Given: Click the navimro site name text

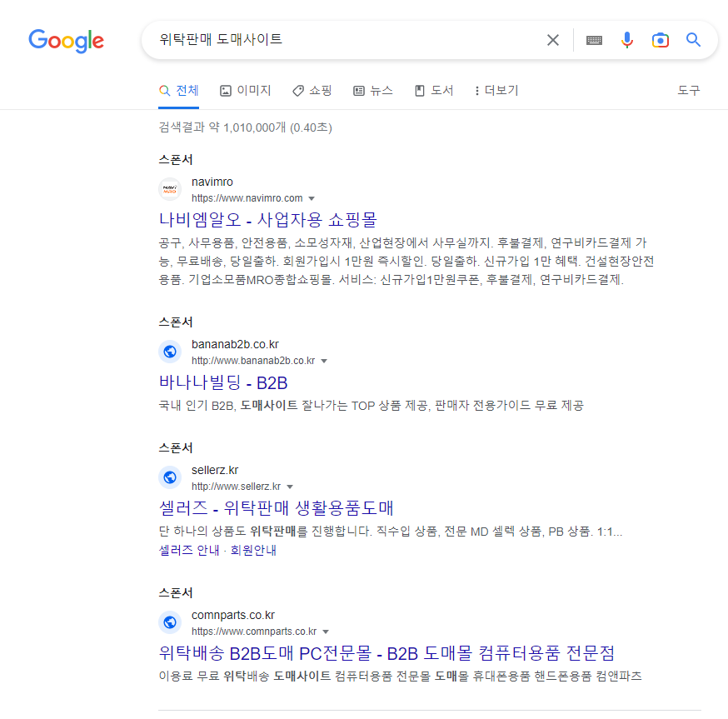Looking at the screenshot, I should 212,182.
